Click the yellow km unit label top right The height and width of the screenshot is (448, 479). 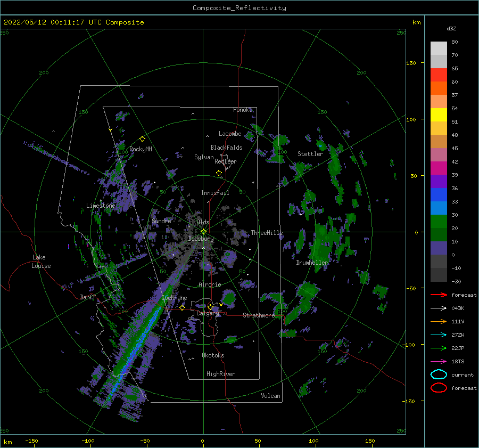[416, 22]
